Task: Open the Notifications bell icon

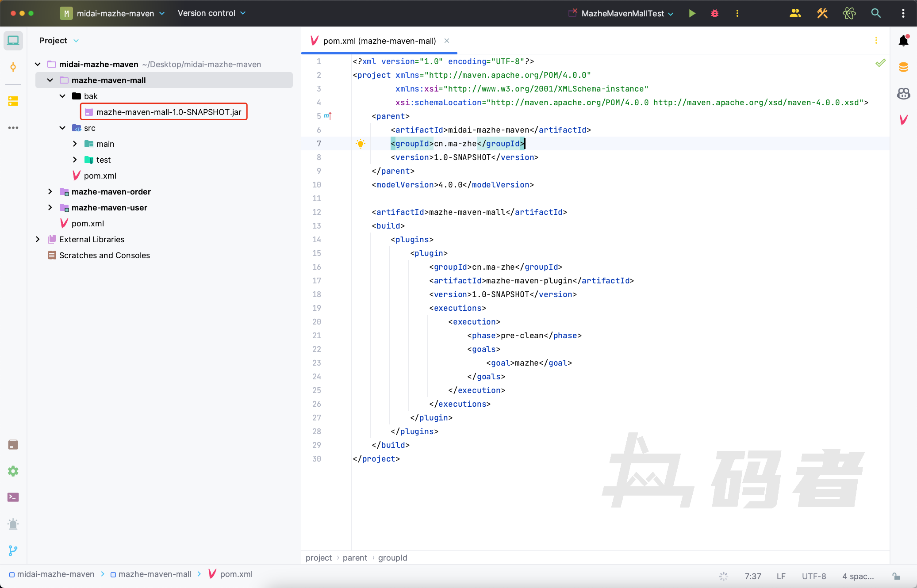Action: point(903,41)
